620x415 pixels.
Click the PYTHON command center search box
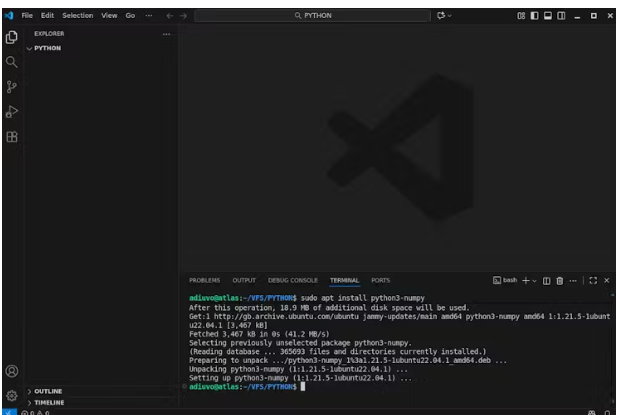(312, 16)
